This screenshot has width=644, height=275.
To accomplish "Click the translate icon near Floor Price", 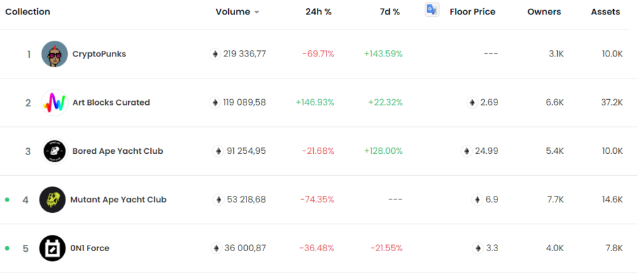I will [432, 10].
